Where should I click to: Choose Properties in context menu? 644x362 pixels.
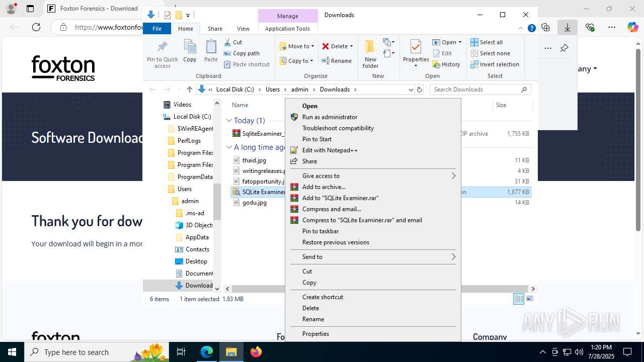coord(373,334)
